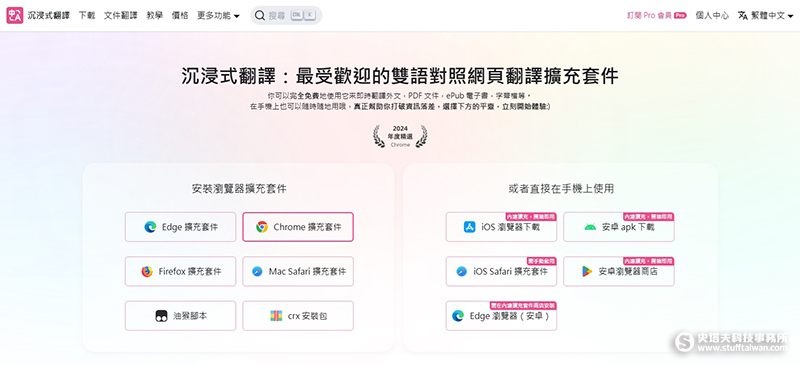Click the Safari icon in Mac Safari 擴充套件
Screen dimensions: 800x365
coord(258,272)
